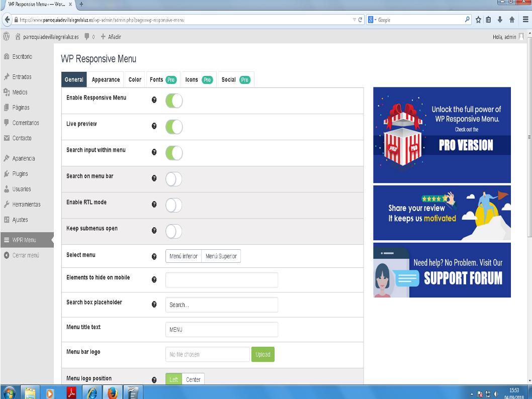Show help for Search input within menu

point(154,152)
